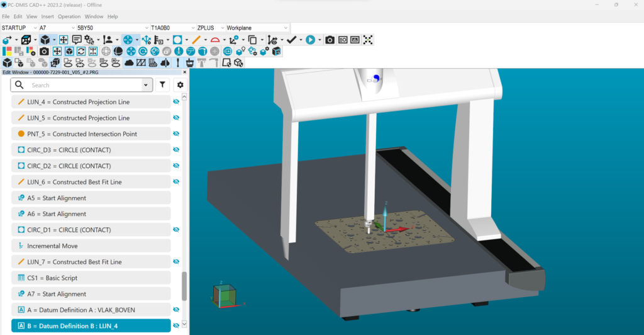Select the measure line feature icon
Image resolution: width=644 pixels, height=335 pixels.
[x=196, y=40]
